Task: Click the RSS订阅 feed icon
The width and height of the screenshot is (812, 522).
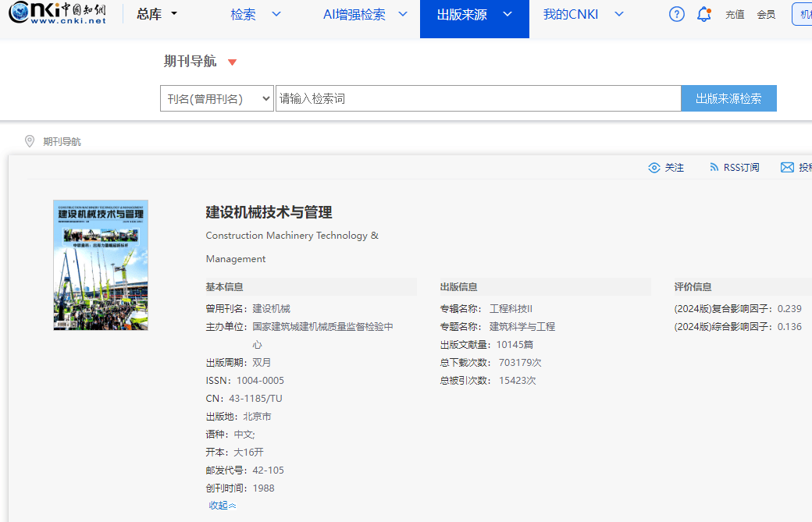Action: [714, 167]
